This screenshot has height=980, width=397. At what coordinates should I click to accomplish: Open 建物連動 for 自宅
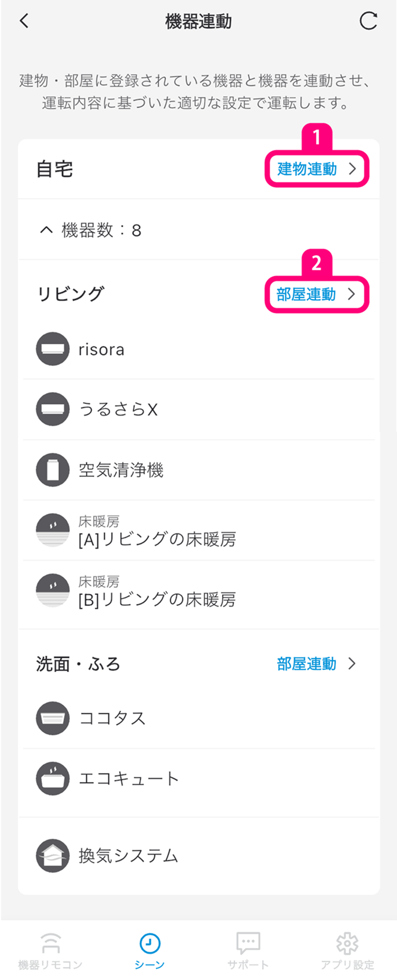[316, 169]
